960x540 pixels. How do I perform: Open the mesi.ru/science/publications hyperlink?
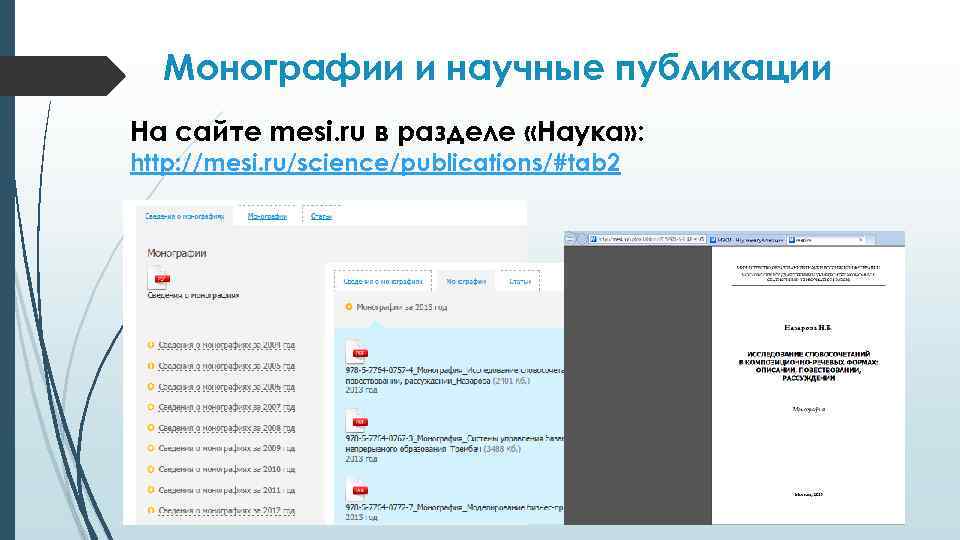[x=375, y=163]
